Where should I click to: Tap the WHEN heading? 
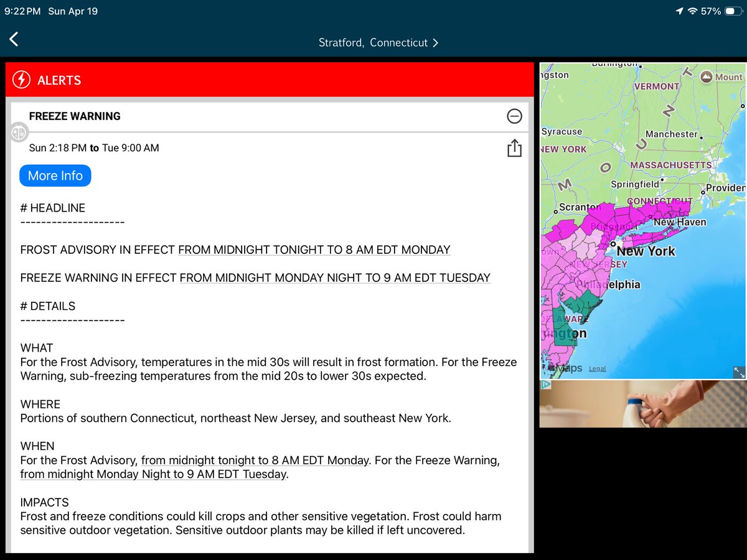pyautogui.click(x=37, y=446)
